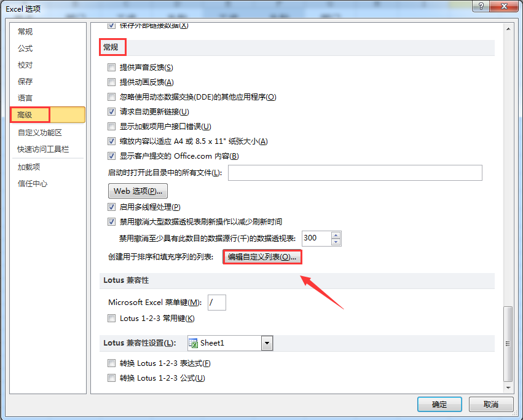Select the 高级 category
Viewport: 523px width, 420px height.
click(48, 115)
